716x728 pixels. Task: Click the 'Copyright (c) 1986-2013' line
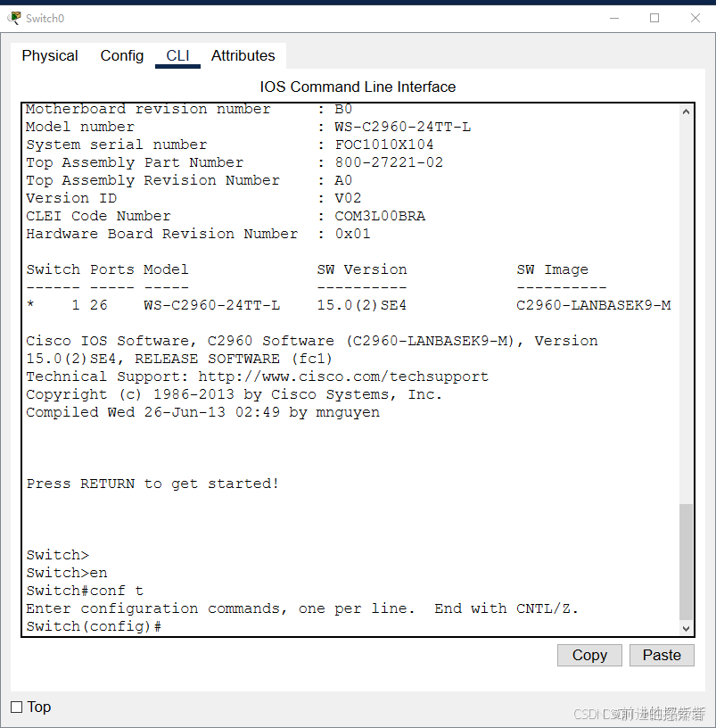point(234,394)
